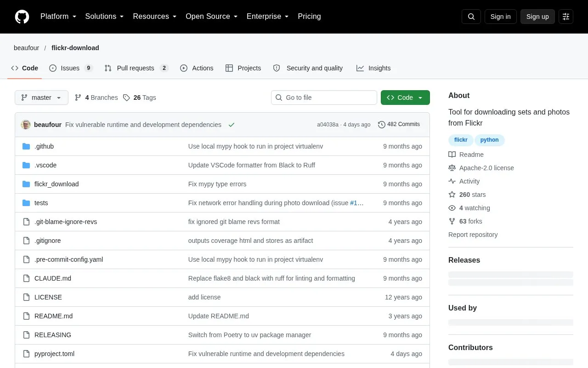Screen dimensions: 588x368
Task: Click the stars icon in About
Action: click(x=452, y=195)
